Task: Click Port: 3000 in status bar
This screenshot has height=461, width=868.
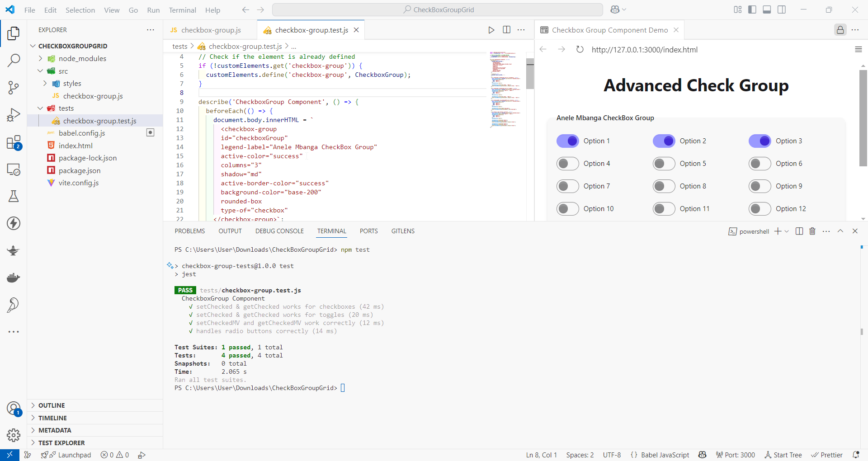Action: click(735, 455)
